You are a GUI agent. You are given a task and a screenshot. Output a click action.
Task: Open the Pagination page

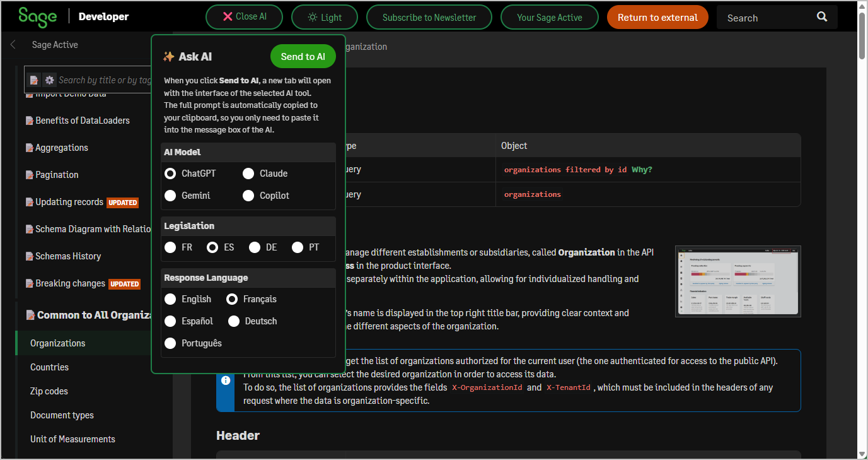pyautogui.click(x=57, y=175)
